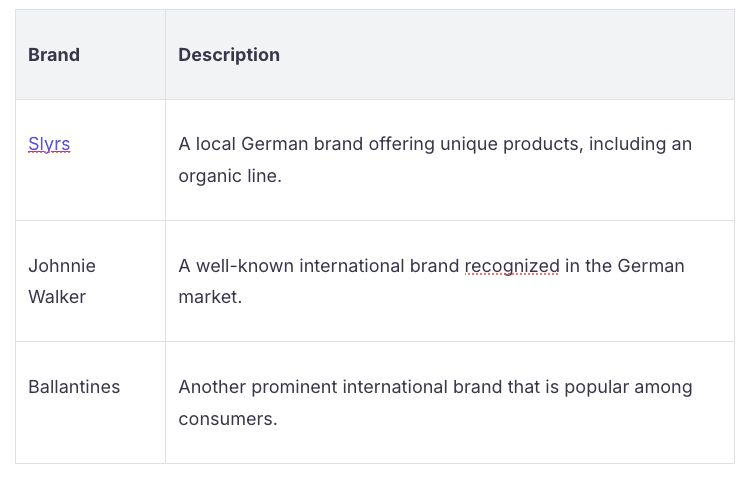Click the word "Walker" in the brand column
This screenshot has height=478, width=746.
coord(57,297)
